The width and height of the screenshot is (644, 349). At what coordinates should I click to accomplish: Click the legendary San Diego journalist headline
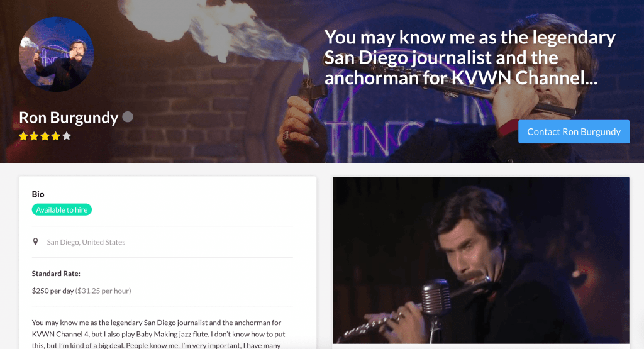470,57
